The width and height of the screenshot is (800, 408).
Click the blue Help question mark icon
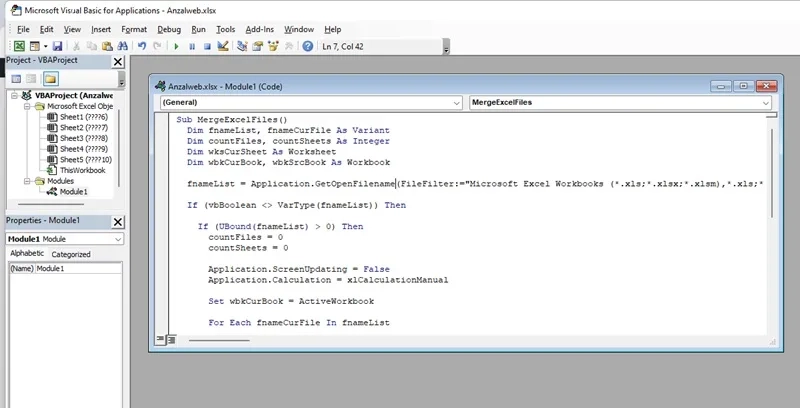click(308, 46)
